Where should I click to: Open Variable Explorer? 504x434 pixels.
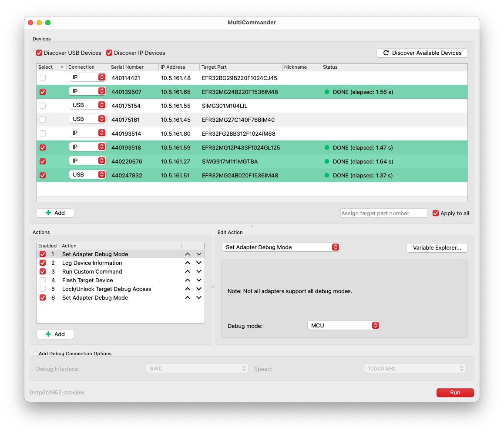pos(437,248)
